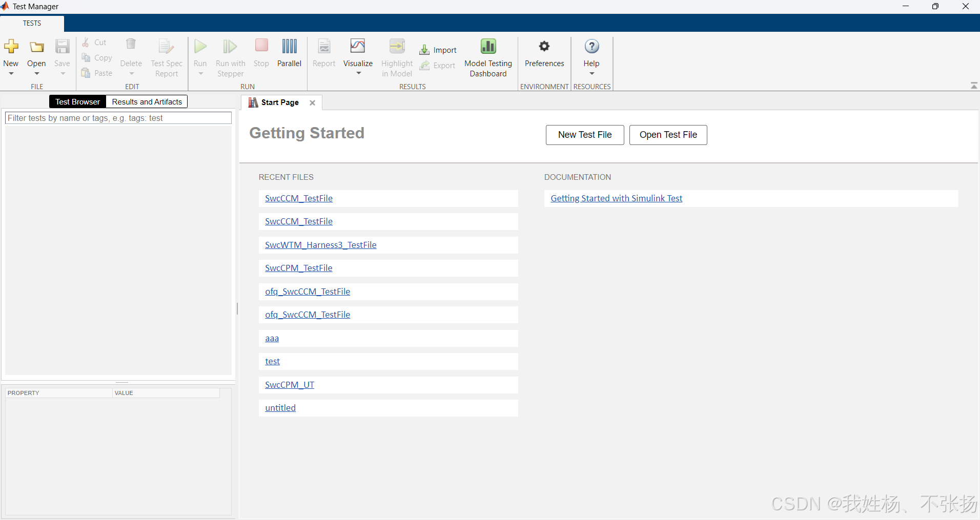
Task: Open SwcCPM_TestFile recent link
Action: point(299,268)
